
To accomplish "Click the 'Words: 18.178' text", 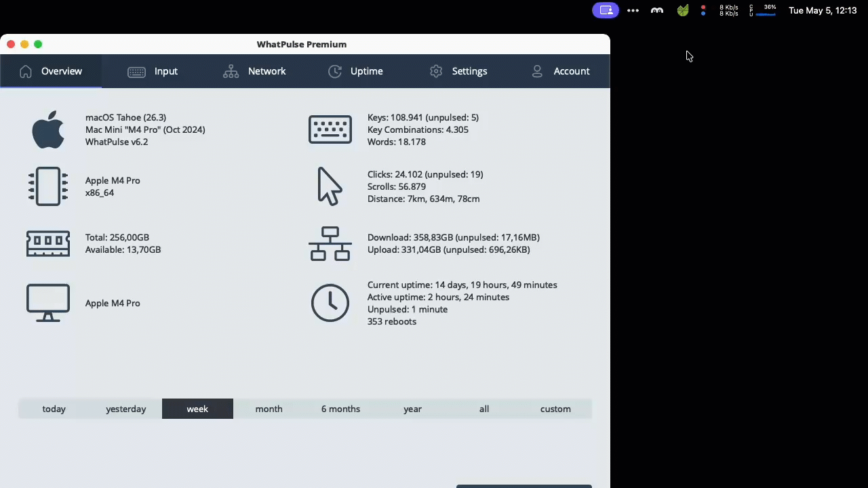I will point(397,142).
